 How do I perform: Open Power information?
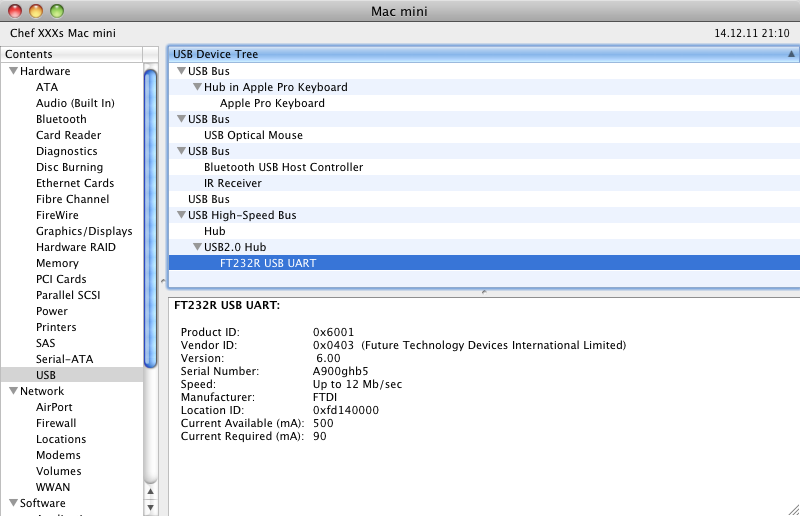point(52,311)
